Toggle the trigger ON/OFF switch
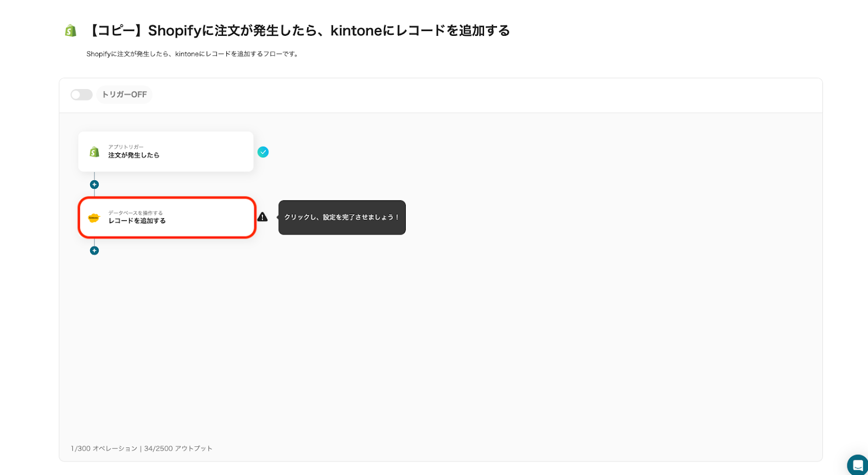 coord(81,95)
